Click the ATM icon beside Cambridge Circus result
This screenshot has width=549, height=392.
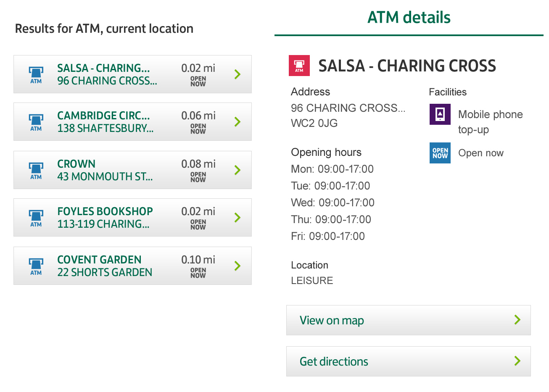36,122
